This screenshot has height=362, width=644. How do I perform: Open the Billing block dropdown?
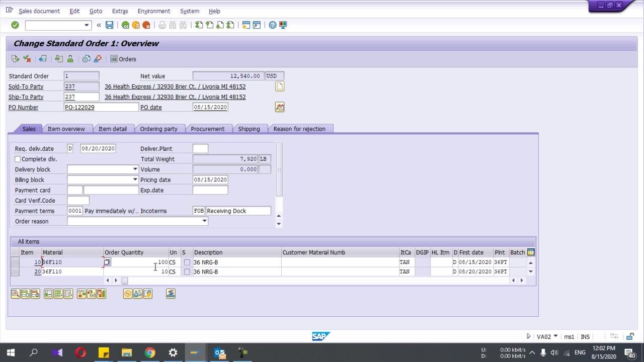tap(135, 180)
